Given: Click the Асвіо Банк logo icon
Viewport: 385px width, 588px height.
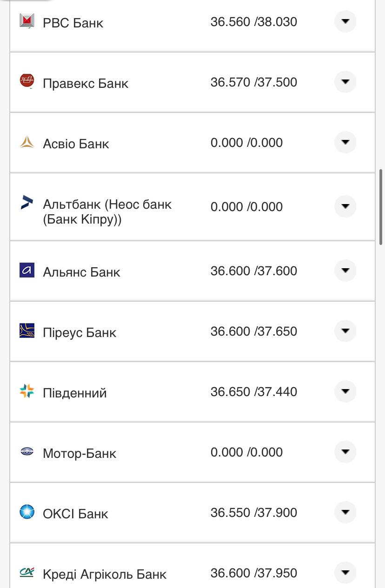Looking at the screenshot, I should (x=27, y=142).
